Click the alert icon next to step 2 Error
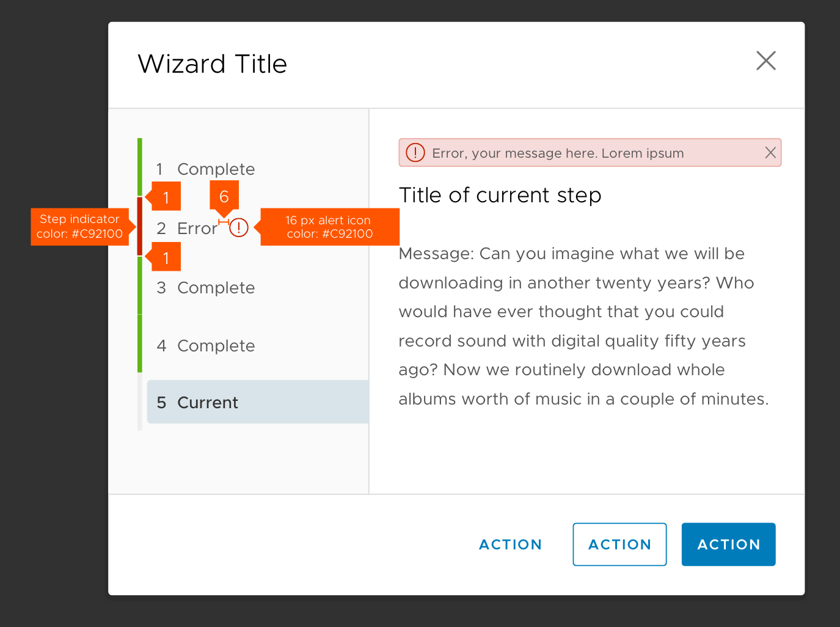The image size is (840, 627). pyautogui.click(x=239, y=228)
